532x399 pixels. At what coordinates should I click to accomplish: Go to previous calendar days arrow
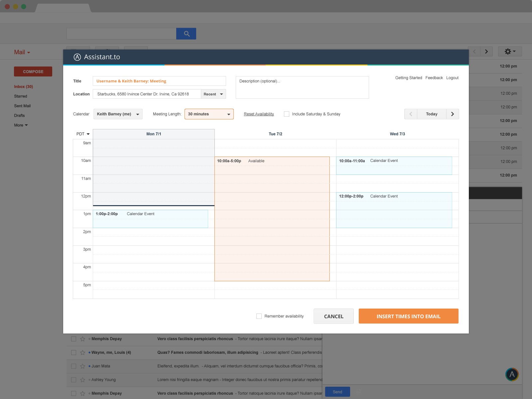411,114
